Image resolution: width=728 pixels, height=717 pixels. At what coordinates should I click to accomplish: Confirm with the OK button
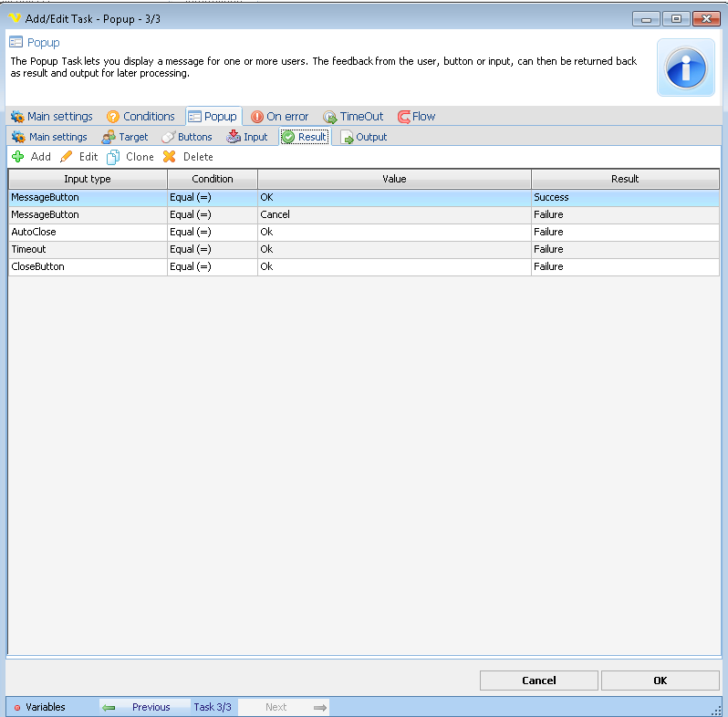click(x=660, y=681)
